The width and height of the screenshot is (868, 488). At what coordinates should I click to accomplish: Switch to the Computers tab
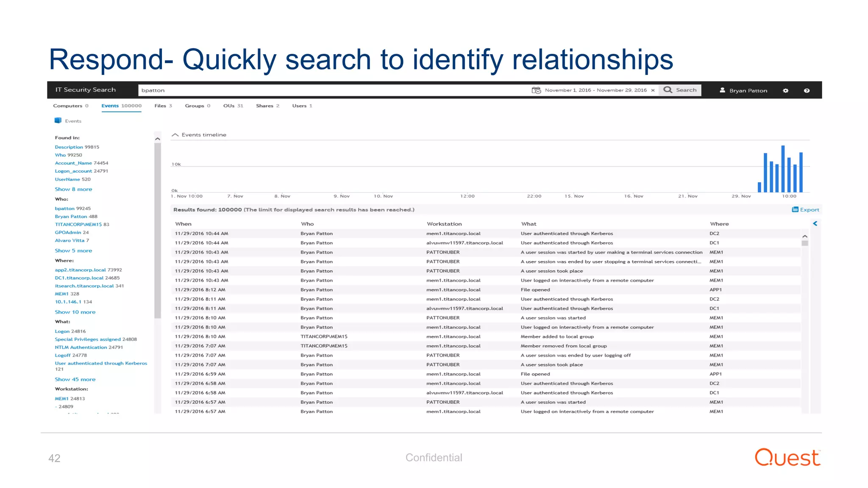[70, 106]
